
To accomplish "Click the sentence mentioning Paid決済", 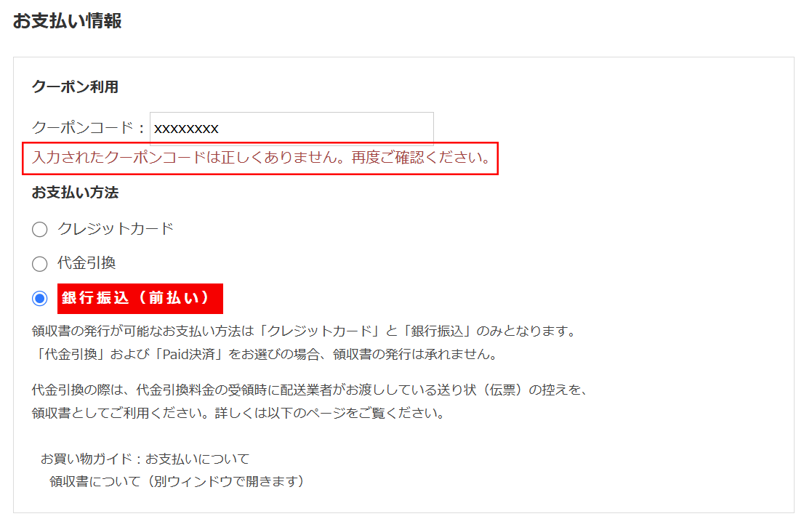I will tap(265, 354).
